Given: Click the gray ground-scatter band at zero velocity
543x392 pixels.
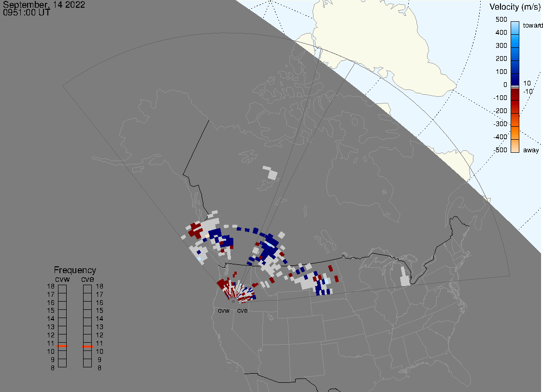Looking at the screenshot, I should 515,87.
